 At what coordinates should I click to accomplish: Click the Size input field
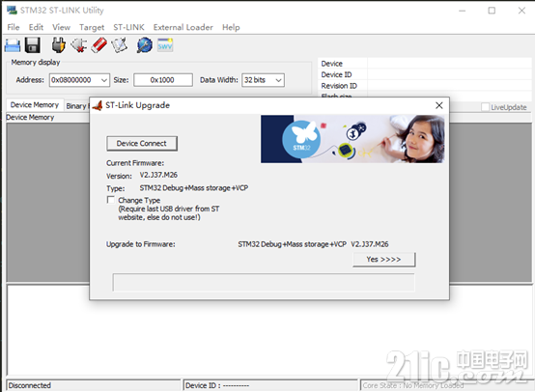point(163,80)
